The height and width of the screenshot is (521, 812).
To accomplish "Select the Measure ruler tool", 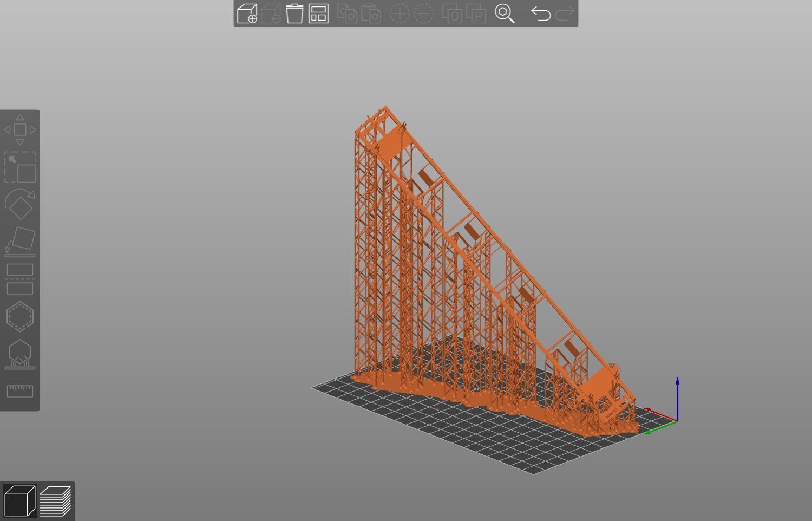I will pos(20,391).
